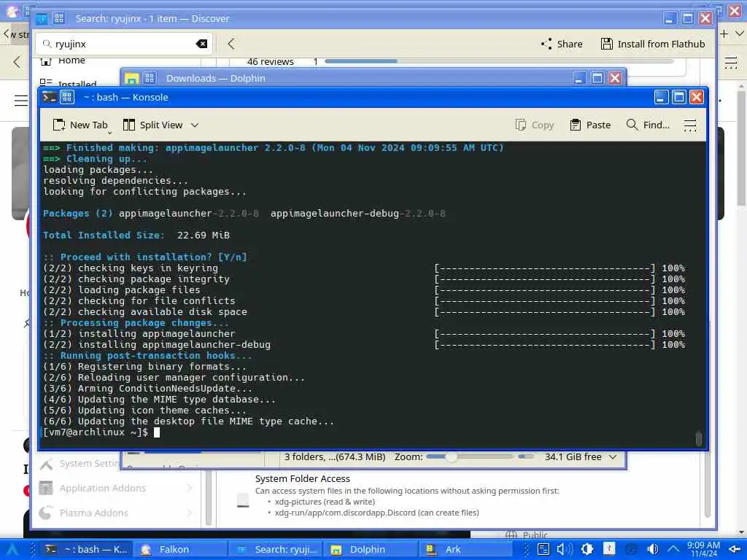The height and width of the screenshot is (560, 747).
Task: Click Share in Discover toolbar
Action: coord(562,44)
